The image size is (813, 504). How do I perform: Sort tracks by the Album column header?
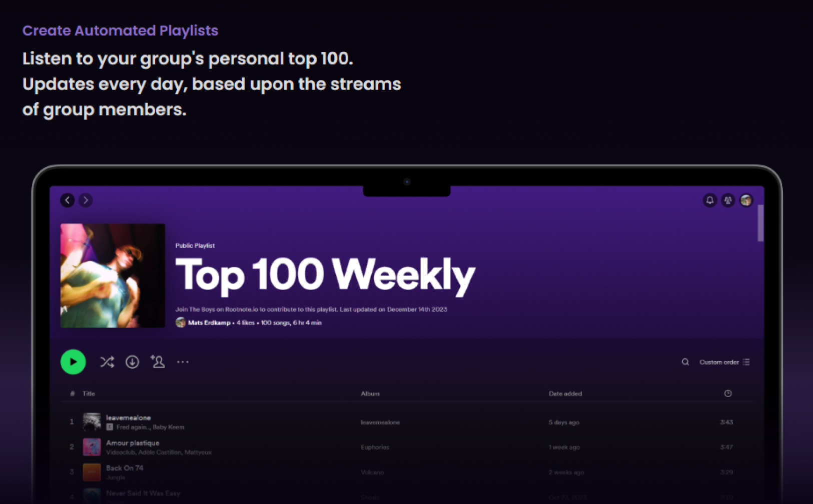click(370, 393)
